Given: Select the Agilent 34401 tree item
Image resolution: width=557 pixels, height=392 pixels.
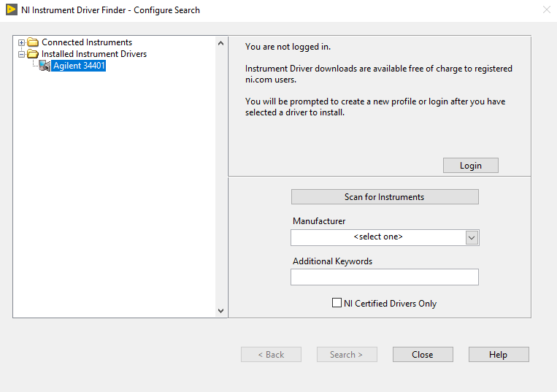Looking at the screenshot, I should click(80, 66).
